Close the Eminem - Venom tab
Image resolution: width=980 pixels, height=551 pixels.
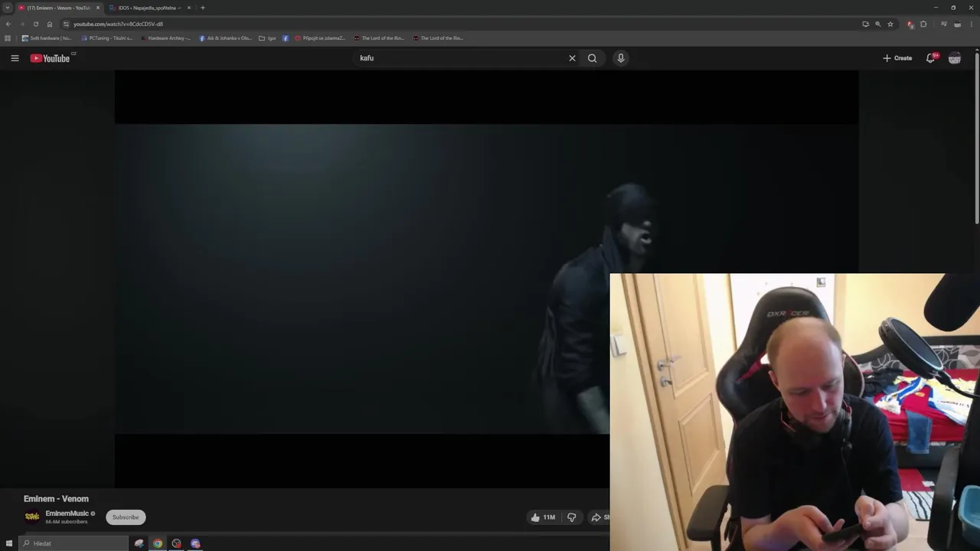(x=97, y=8)
